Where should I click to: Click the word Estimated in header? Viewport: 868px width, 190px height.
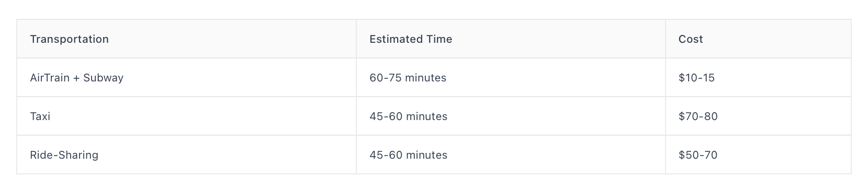[391, 39]
